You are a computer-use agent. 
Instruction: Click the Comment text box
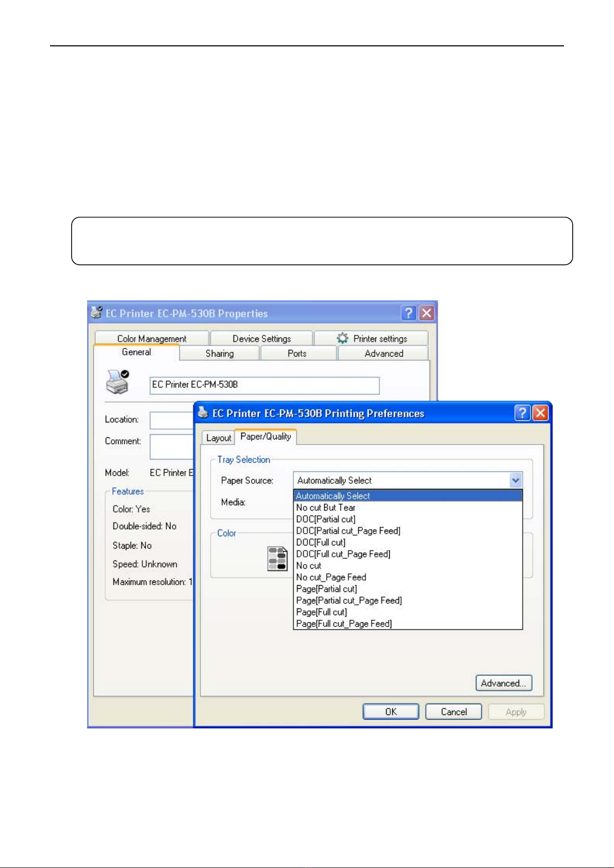click(171, 447)
